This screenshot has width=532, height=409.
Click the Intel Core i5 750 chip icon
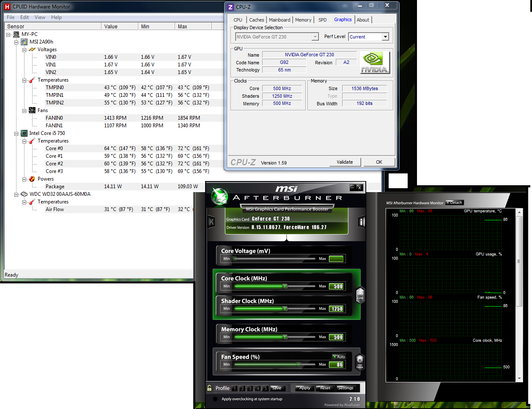(x=25, y=133)
